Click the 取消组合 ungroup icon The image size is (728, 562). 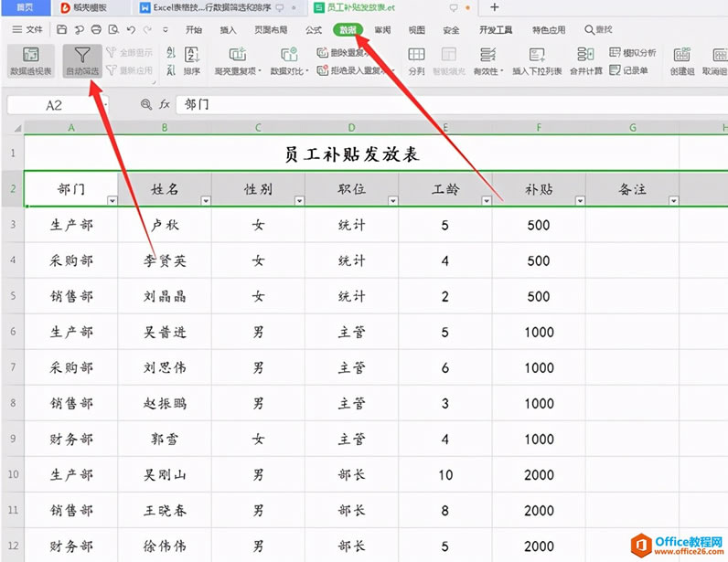pos(720,55)
